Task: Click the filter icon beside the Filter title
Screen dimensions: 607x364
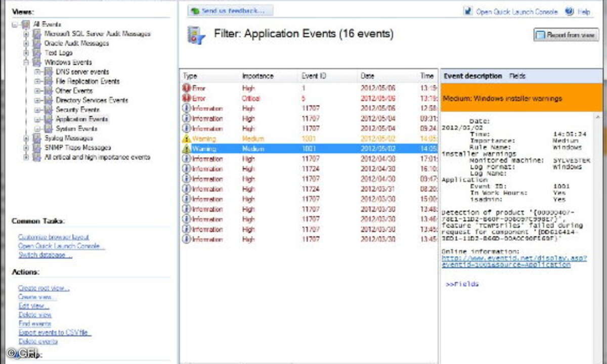Action: (x=196, y=35)
